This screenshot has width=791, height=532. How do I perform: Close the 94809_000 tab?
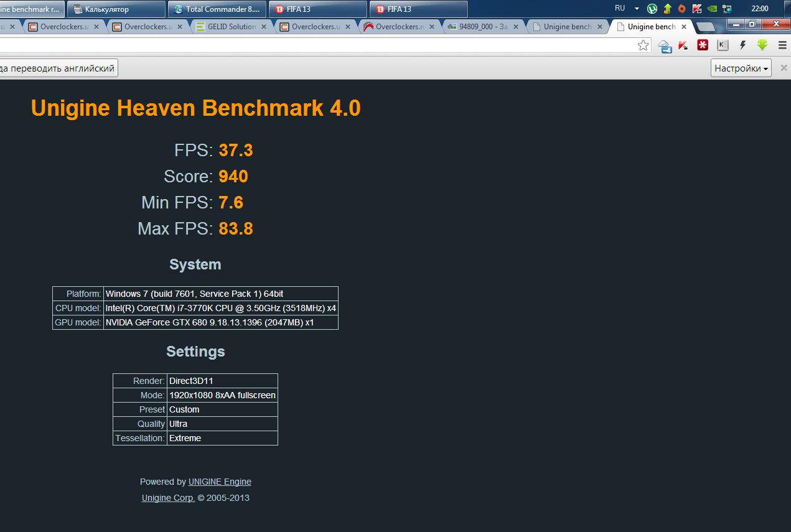coord(516,27)
